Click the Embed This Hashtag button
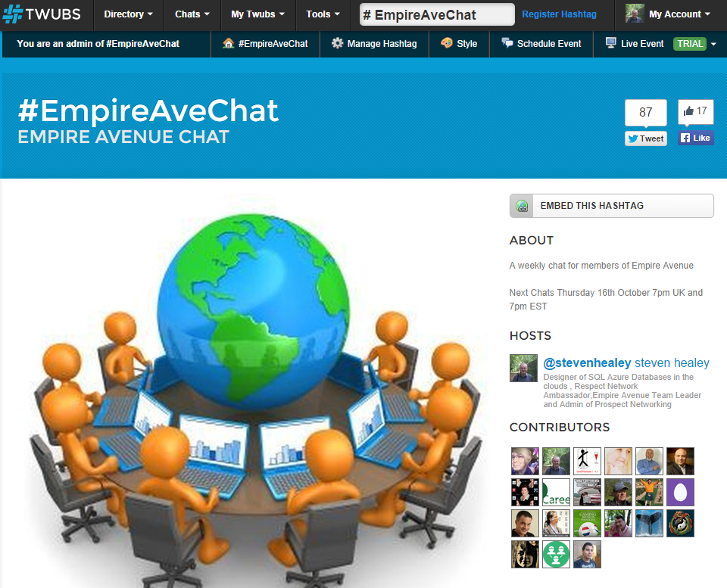 pos(612,206)
